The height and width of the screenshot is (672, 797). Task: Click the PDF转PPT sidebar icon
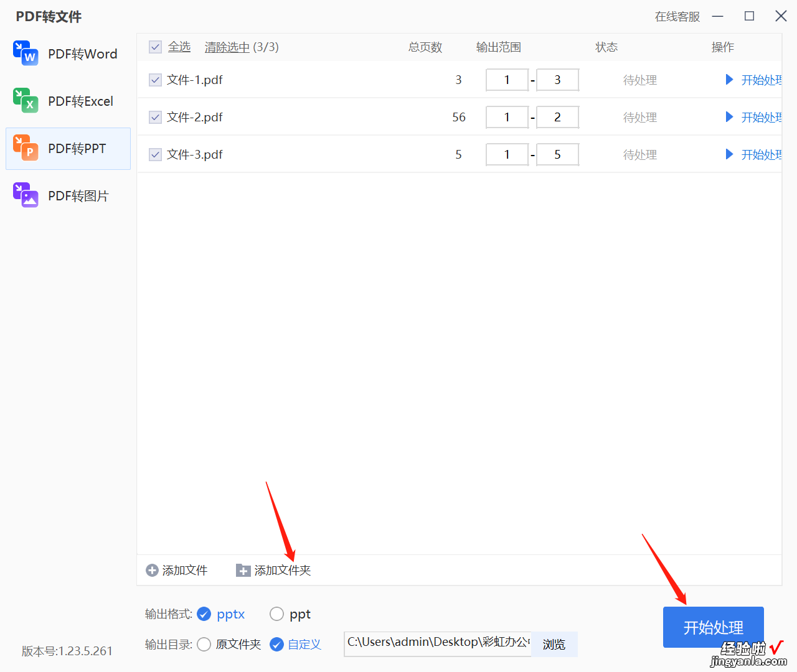26,148
